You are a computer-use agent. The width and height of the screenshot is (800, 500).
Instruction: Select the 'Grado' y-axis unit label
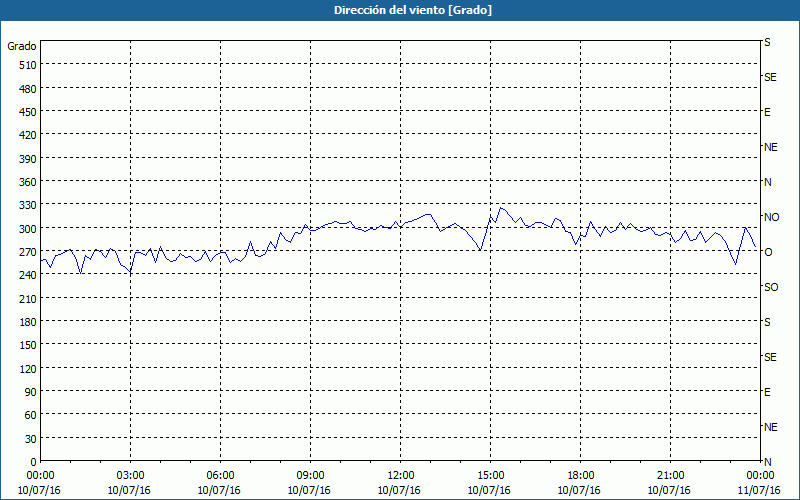[x=22, y=46]
